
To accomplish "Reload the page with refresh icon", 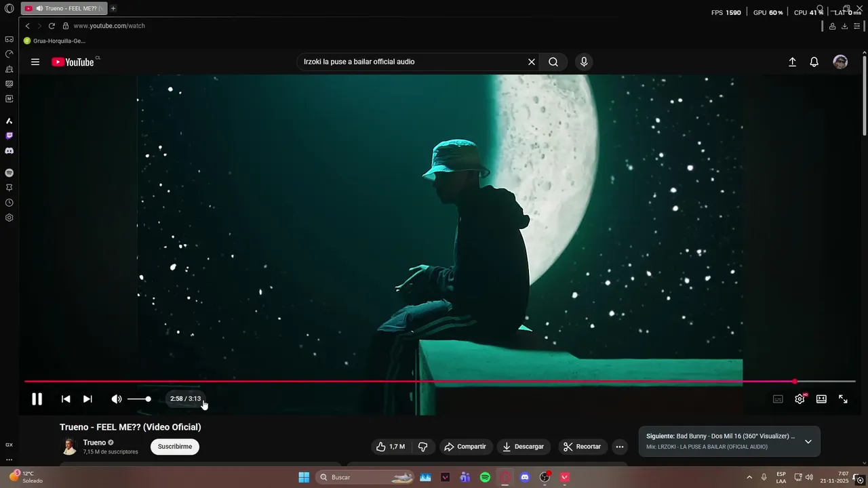I will (x=52, y=26).
